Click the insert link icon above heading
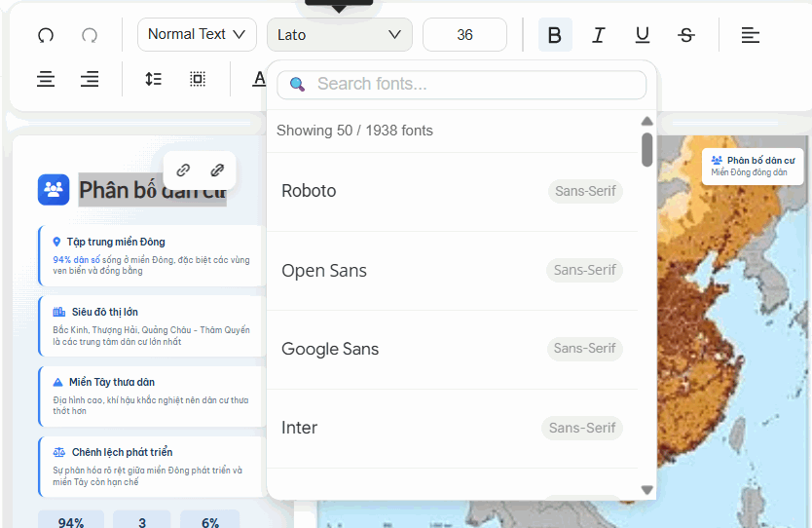 coord(183,170)
